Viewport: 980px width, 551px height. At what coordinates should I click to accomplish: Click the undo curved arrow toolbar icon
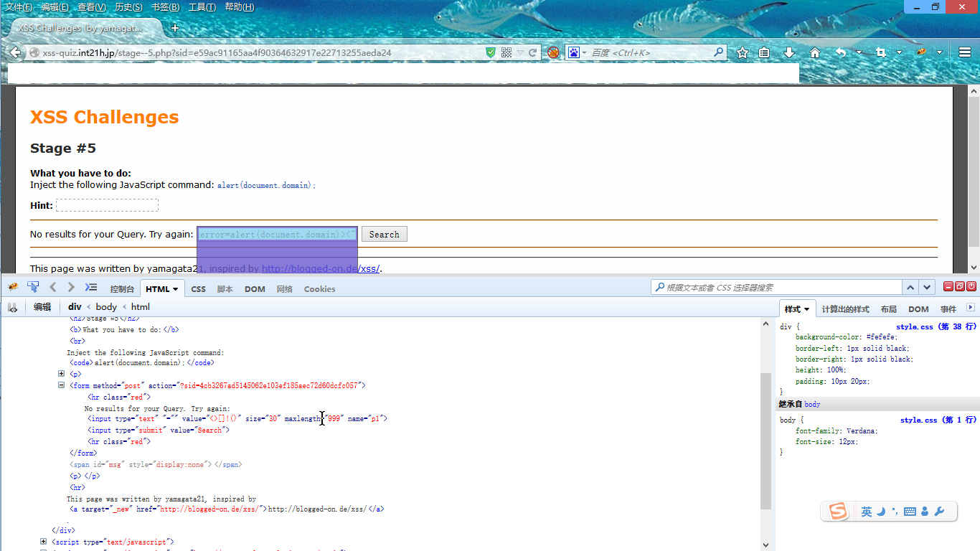tap(841, 52)
